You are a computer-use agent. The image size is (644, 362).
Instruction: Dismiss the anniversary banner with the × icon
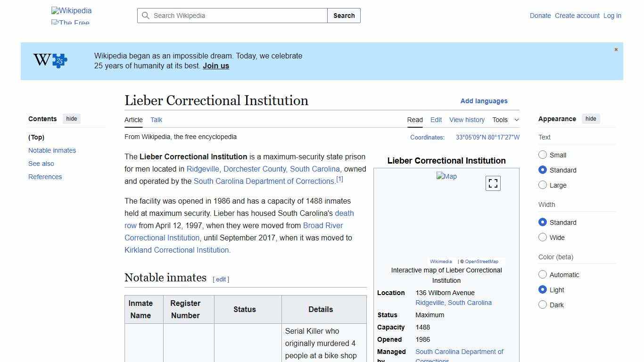coord(616,49)
